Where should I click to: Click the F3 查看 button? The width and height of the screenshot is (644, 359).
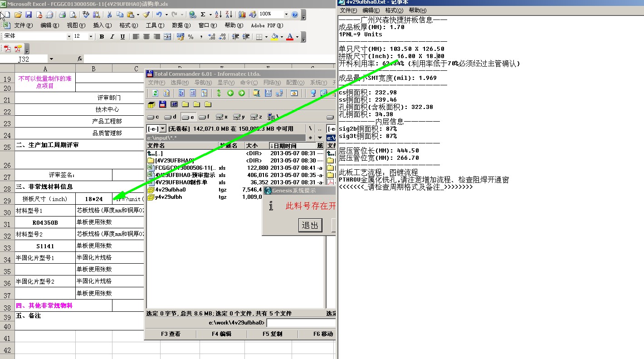click(171, 334)
